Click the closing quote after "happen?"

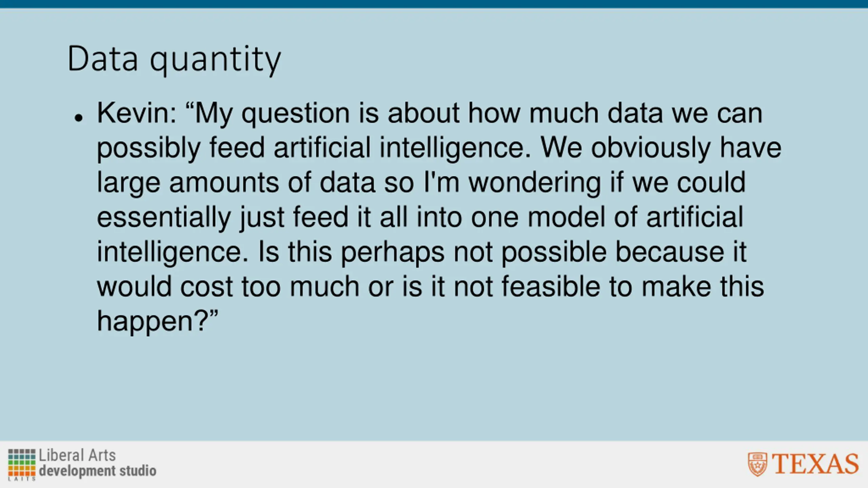pos(213,316)
